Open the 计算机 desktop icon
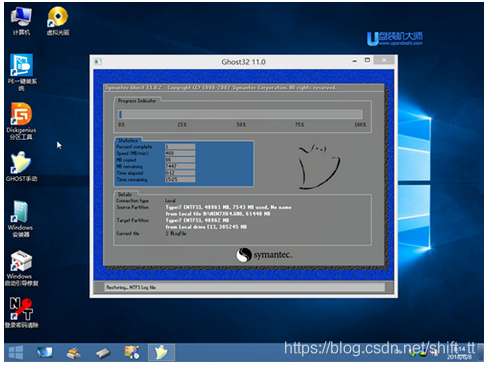This screenshot has height=367, width=486. click(21, 21)
